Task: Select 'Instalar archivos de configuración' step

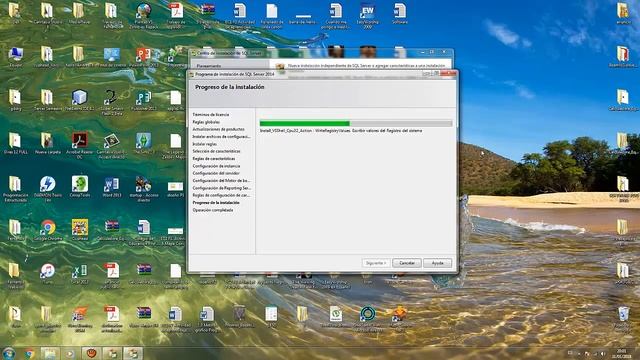Action: tap(221, 137)
